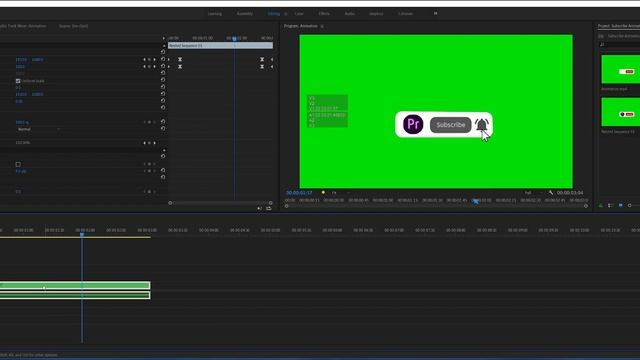Screen dimensions: 640x360
Task: Select the last Position keyframe in Effect Controls
Action: [x=262, y=60]
